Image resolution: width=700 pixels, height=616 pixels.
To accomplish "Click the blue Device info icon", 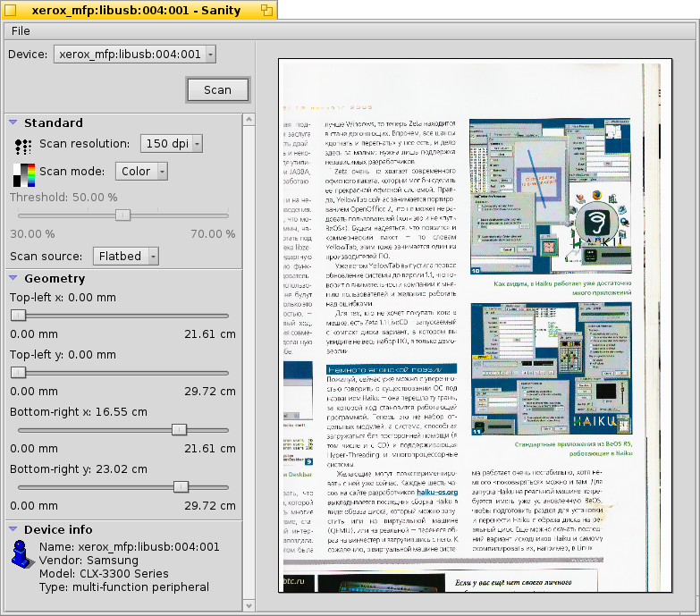I will (22, 554).
